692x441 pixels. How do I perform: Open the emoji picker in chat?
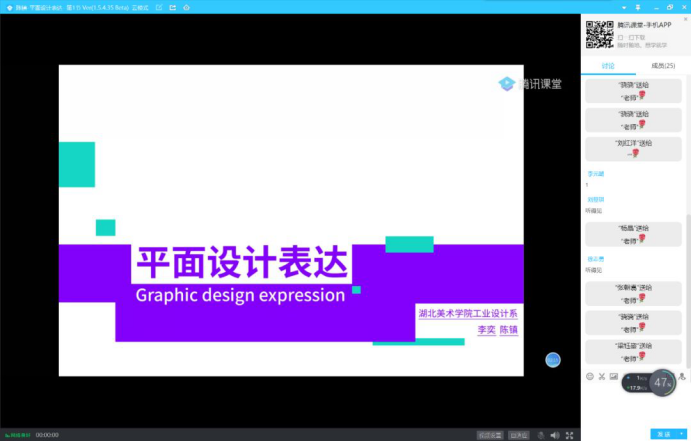[x=589, y=376]
